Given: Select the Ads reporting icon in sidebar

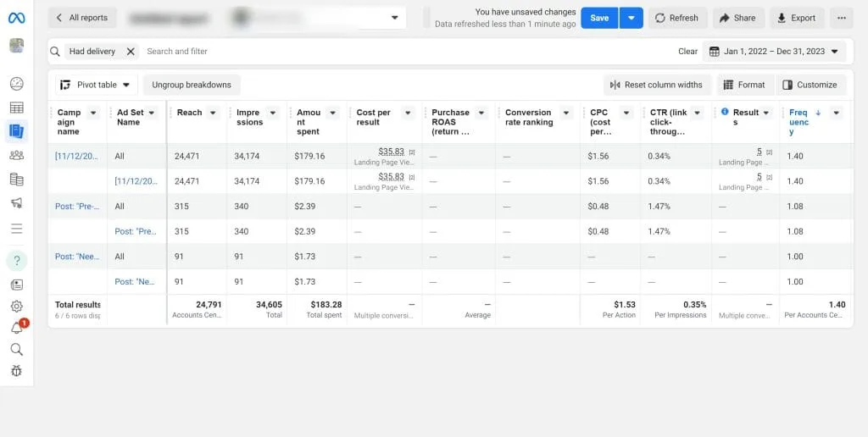Looking at the screenshot, I should point(17,131).
